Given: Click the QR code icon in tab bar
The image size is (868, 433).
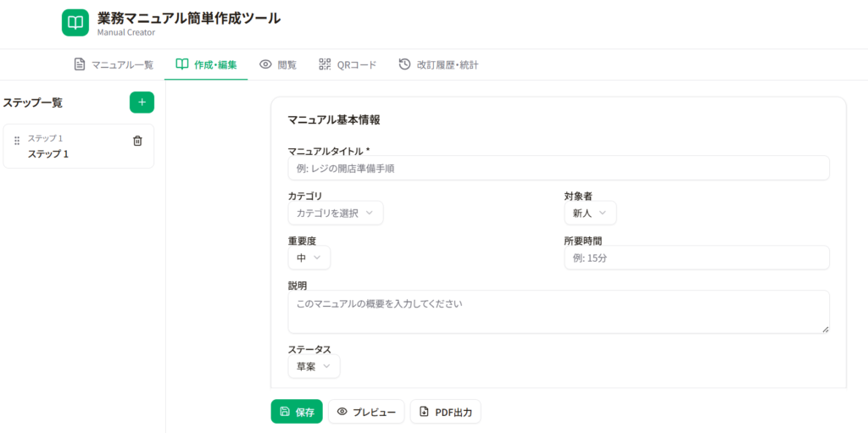Looking at the screenshot, I should coord(325,64).
